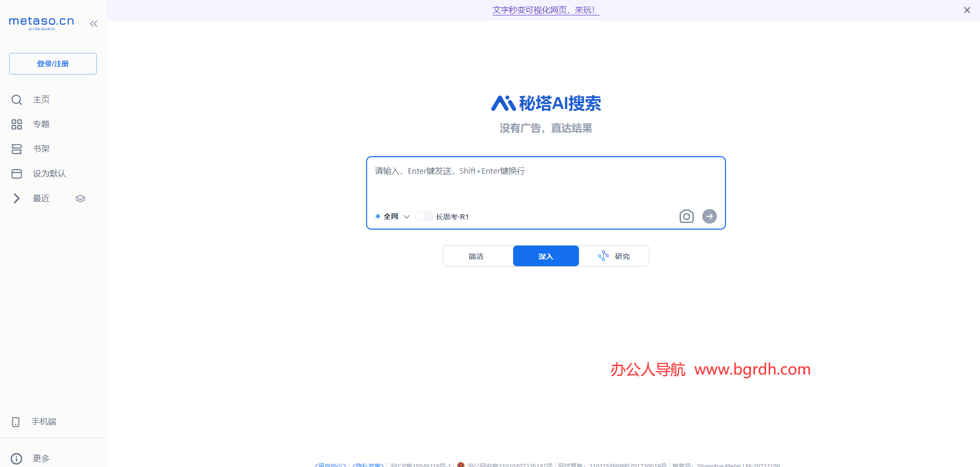The height and width of the screenshot is (467, 980).
Task: Open the 文字秒变可视化网页 banner link
Action: coord(545,9)
